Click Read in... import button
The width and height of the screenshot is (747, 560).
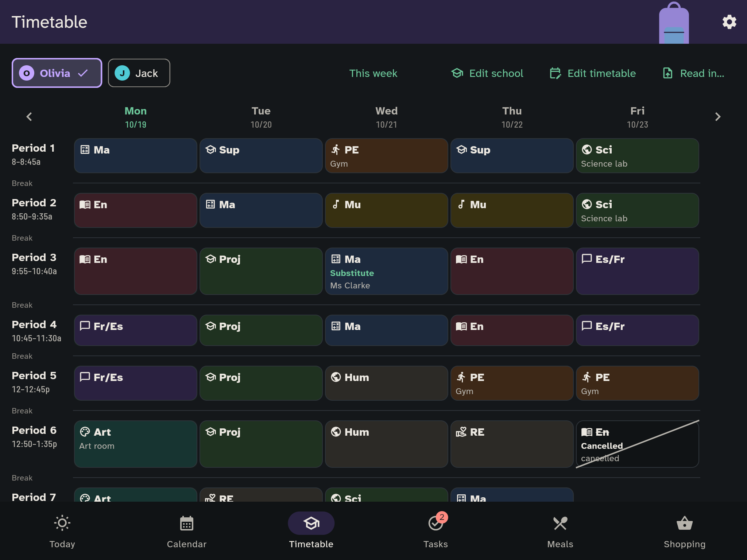click(x=693, y=73)
